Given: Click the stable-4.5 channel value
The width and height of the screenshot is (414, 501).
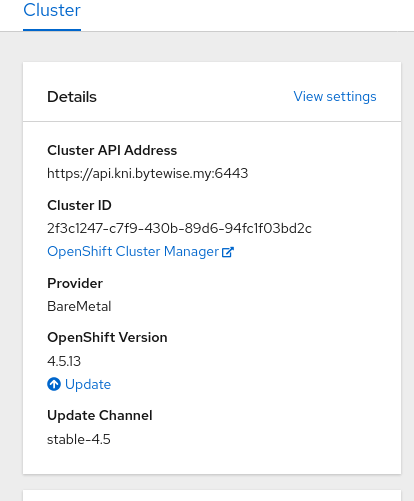Looking at the screenshot, I should 79,439.
